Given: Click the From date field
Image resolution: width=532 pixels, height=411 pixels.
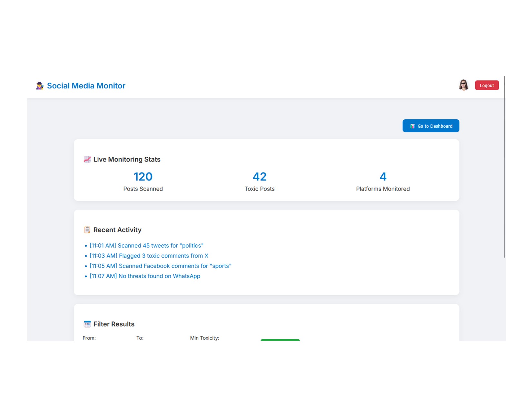Looking at the screenshot, I should 89,338.
